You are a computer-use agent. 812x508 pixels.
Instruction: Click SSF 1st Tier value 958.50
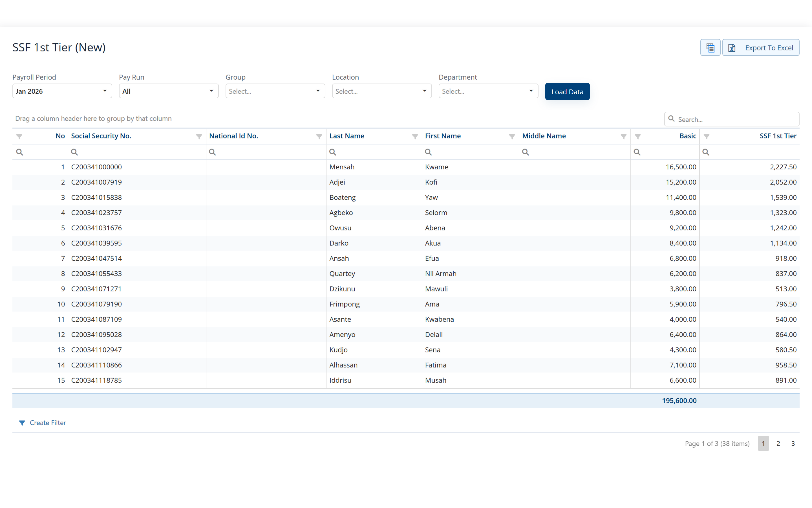pyautogui.click(x=786, y=365)
